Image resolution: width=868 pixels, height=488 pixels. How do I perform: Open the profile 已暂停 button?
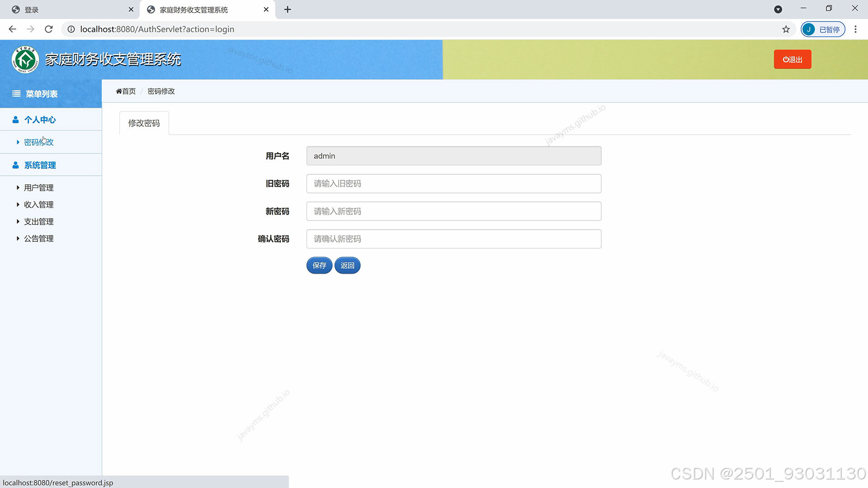(823, 29)
